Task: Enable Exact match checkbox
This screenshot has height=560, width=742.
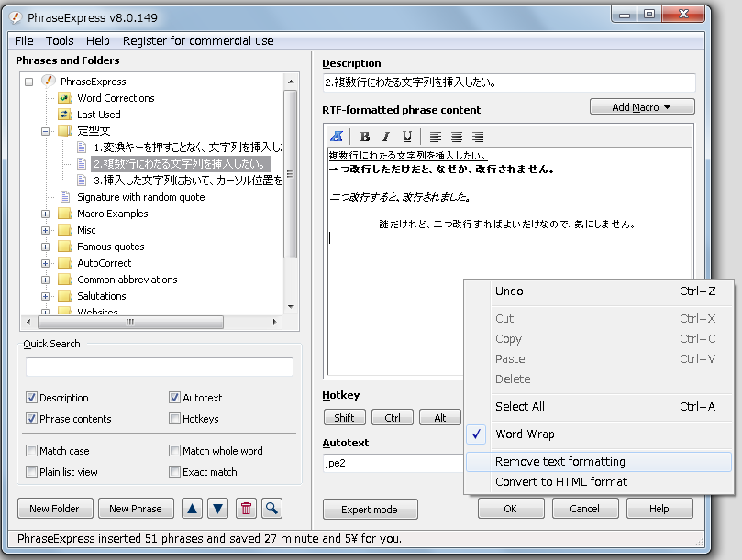Action: (x=174, y=471)
